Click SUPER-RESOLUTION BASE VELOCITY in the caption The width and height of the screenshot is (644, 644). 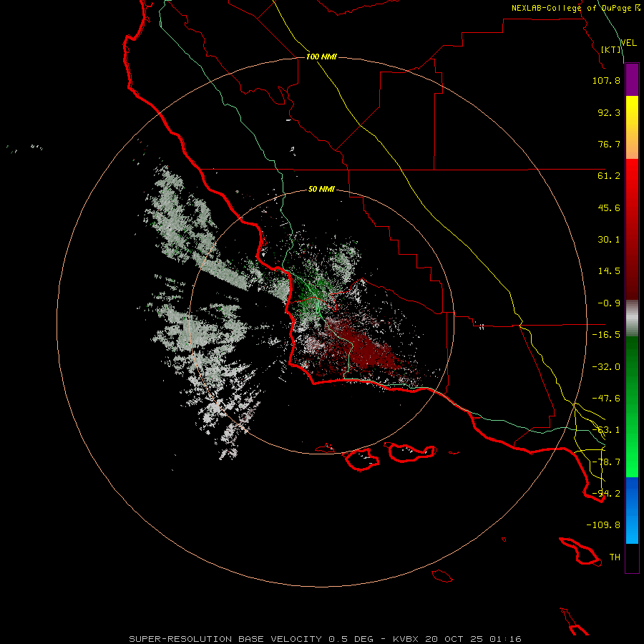(x=225, y=639)
